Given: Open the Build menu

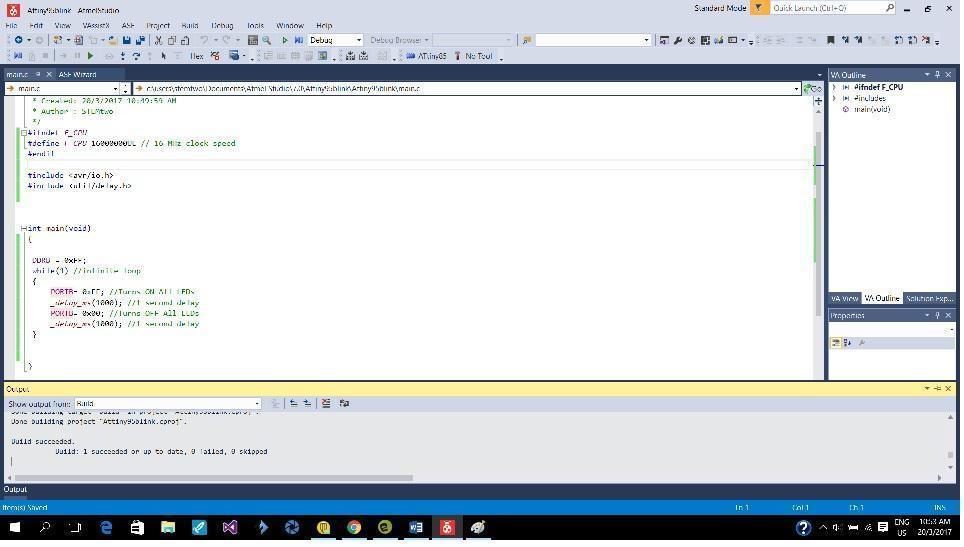Looking at the screenshot, I should tap(190, 25).
